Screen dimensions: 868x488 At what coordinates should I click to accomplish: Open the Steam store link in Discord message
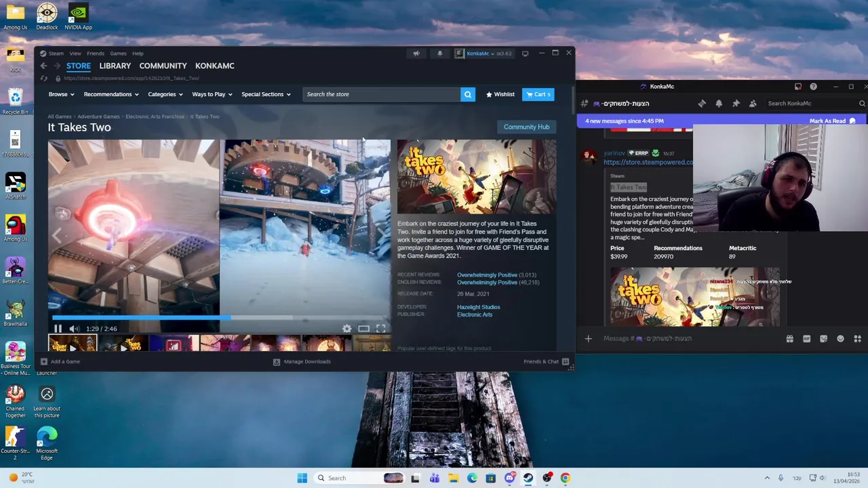click(x=648, y=162)
